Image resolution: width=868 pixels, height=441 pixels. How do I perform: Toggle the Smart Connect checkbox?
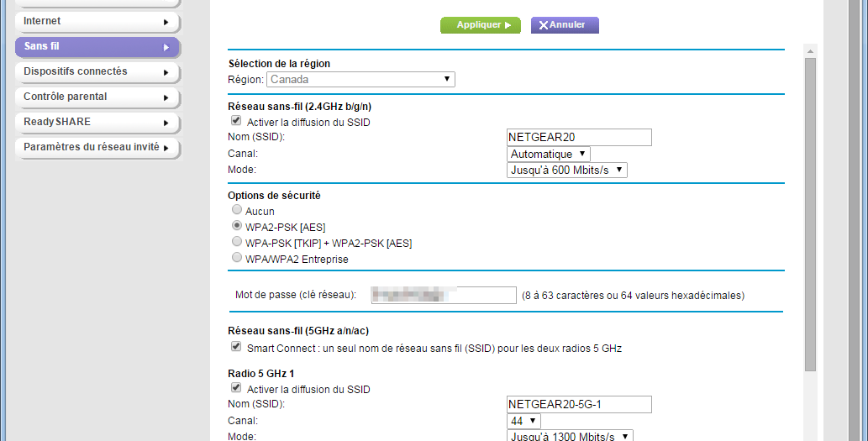click(x=236, y=347)
